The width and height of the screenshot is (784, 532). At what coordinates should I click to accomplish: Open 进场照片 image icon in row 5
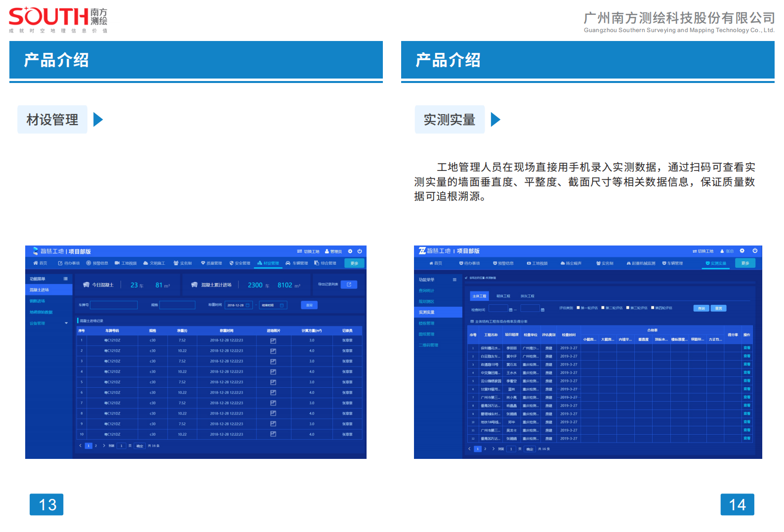(x=273, y=382)
